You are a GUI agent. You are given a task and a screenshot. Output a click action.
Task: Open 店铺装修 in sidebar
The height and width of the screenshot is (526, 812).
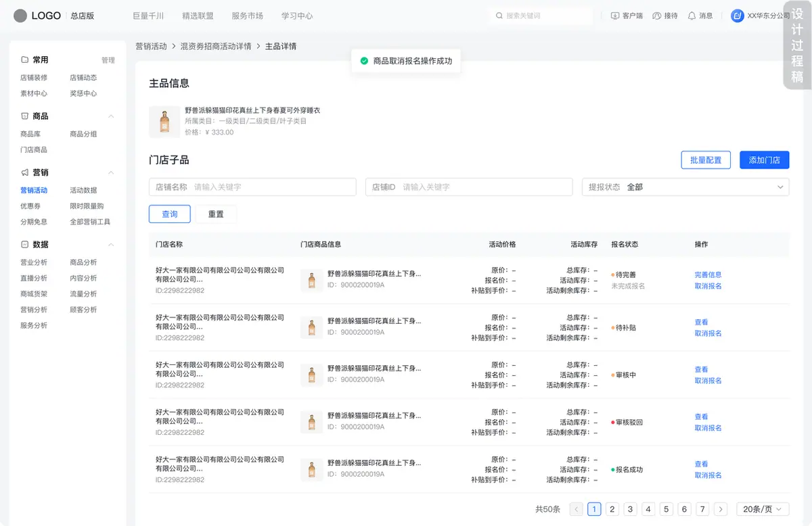(x=34, y=78)
